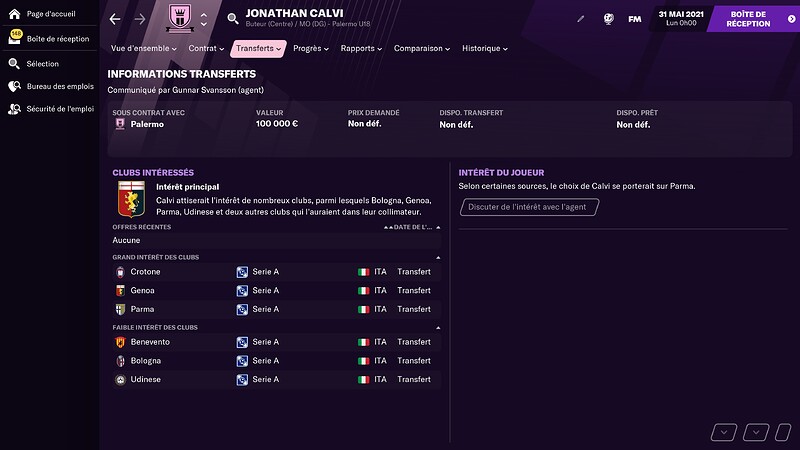Open the Transferts tab menu
This screenshot has height=450, width=800.
(258, 48)
